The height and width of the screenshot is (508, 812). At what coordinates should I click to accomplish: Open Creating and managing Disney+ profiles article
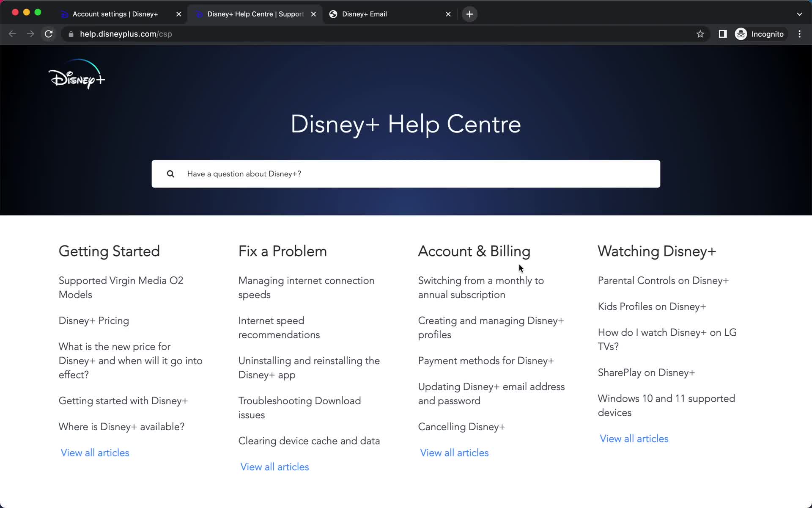point(491,328)
